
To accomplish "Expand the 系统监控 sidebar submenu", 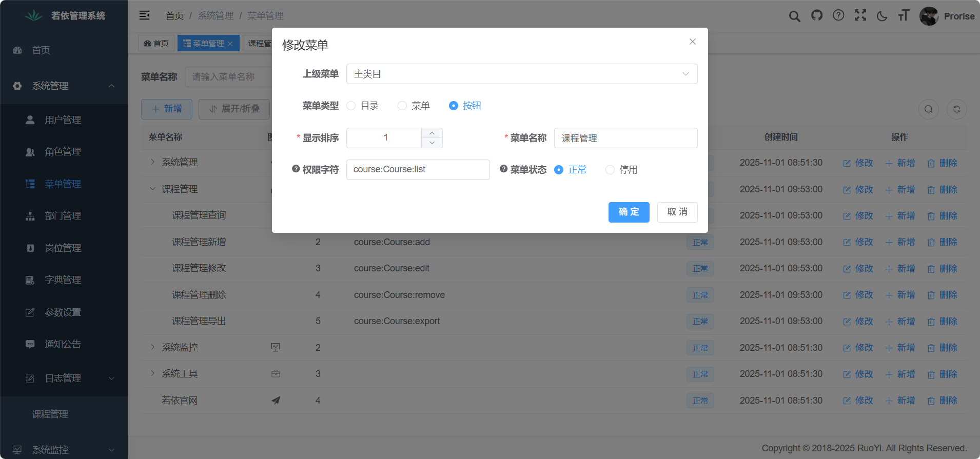I will pos(64,450).
